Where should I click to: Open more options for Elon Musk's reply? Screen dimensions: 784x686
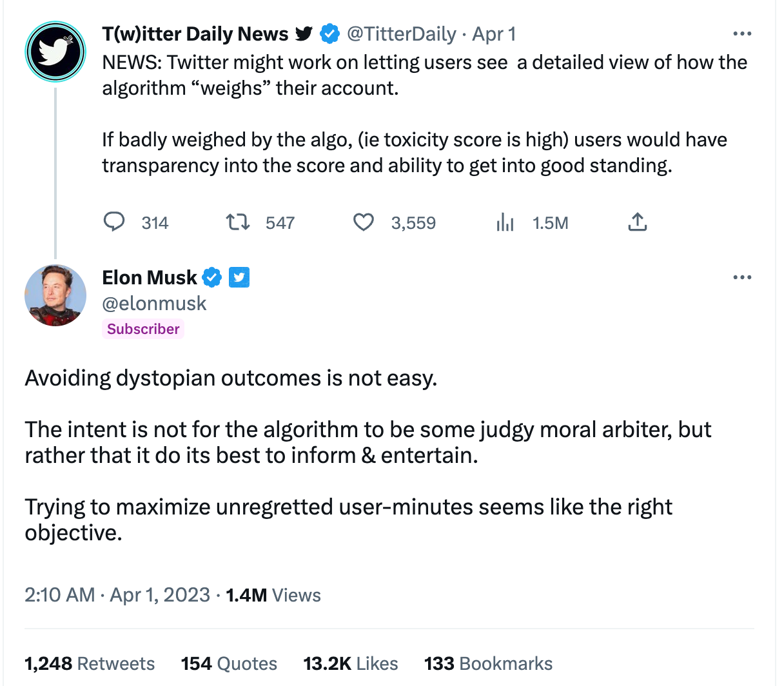pyautogui.click(x=742, y=277)
